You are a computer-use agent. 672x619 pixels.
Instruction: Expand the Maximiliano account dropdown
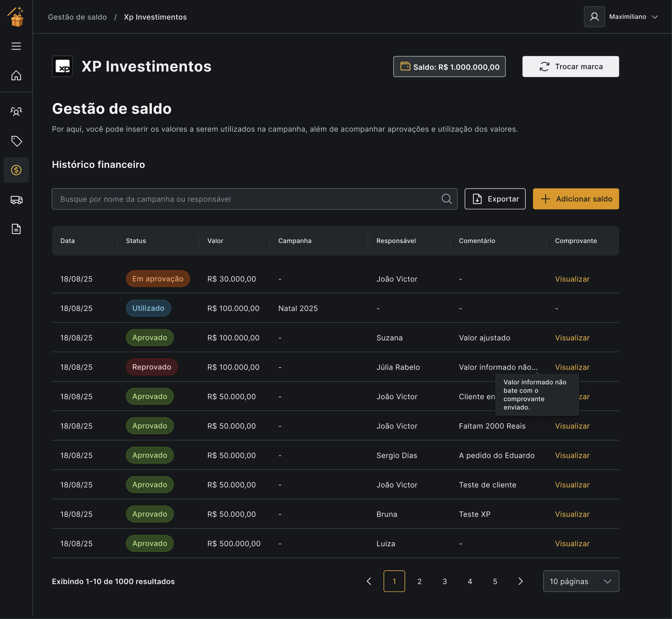point(634,17)
